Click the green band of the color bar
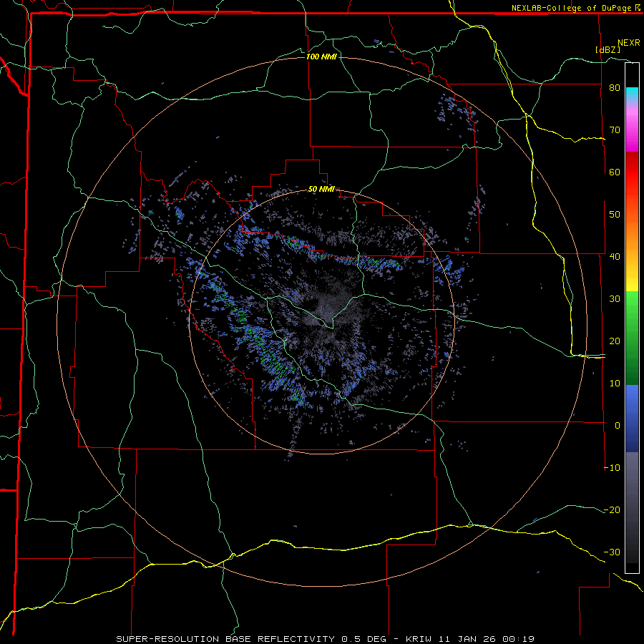Viewport: 644px width, 644px height. coord(632,338)
